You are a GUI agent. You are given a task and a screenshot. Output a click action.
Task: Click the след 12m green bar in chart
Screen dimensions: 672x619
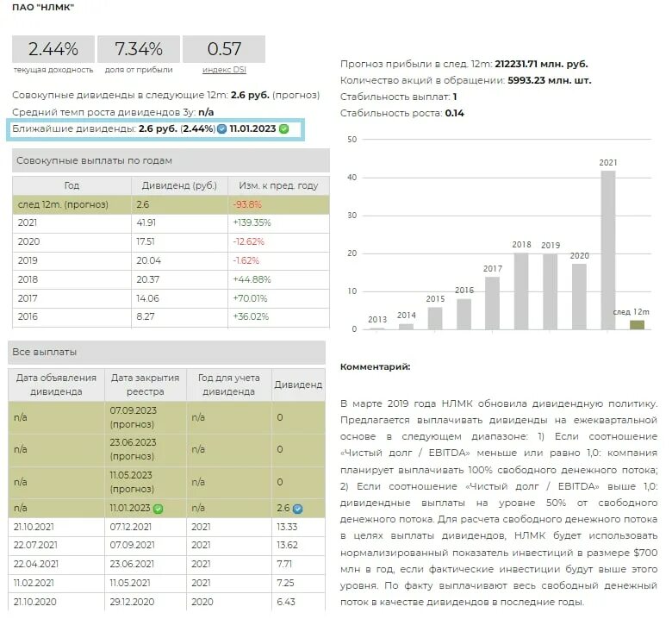click(x=638, y=325)
